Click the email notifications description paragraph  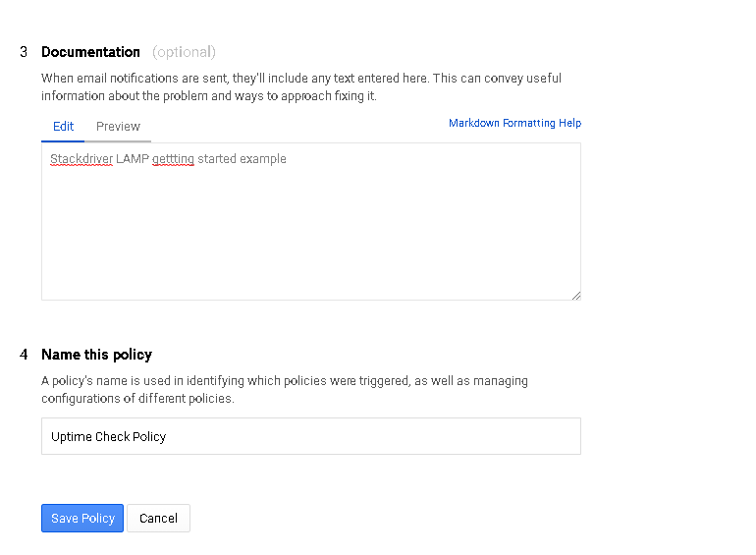[301, 87]
